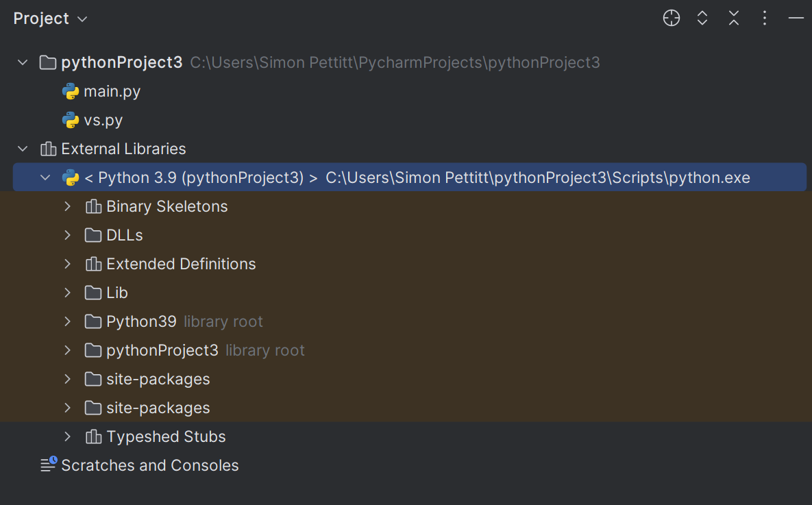Select the pythonProject3 library root folder

tap(162, 350)
